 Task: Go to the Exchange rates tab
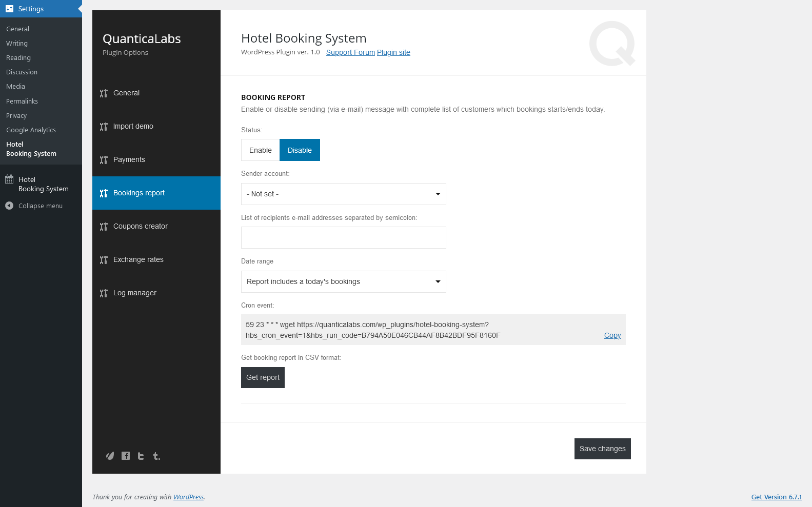point(138,259)
